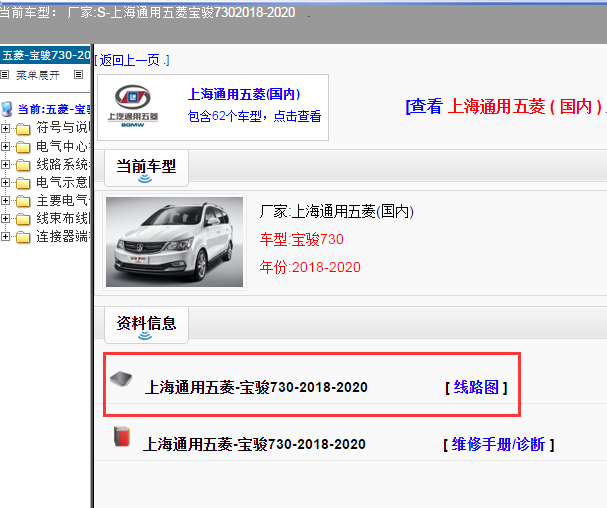Expand the 线束布线 tree folder
This screenshot has width=607, height=508.
point(5,218)
